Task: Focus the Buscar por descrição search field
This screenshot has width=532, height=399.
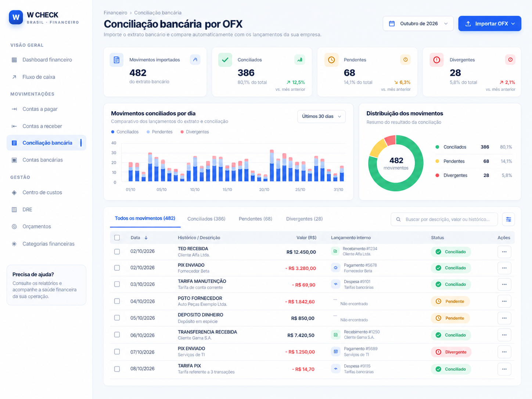Action: point(444,219)
